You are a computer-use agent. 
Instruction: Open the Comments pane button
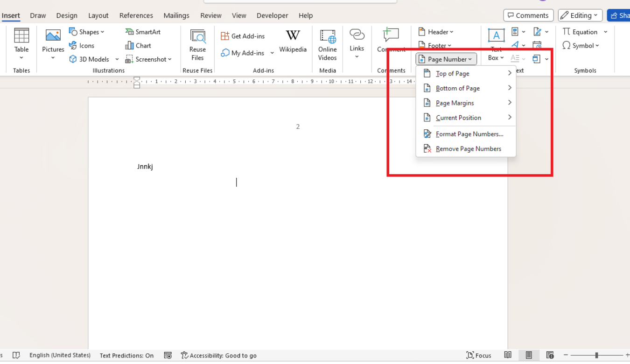pyautogui.click(x=528, y=15)
